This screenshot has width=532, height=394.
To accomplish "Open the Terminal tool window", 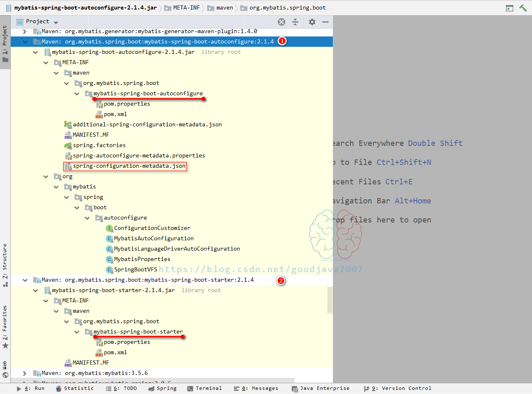I will point(205,389).
